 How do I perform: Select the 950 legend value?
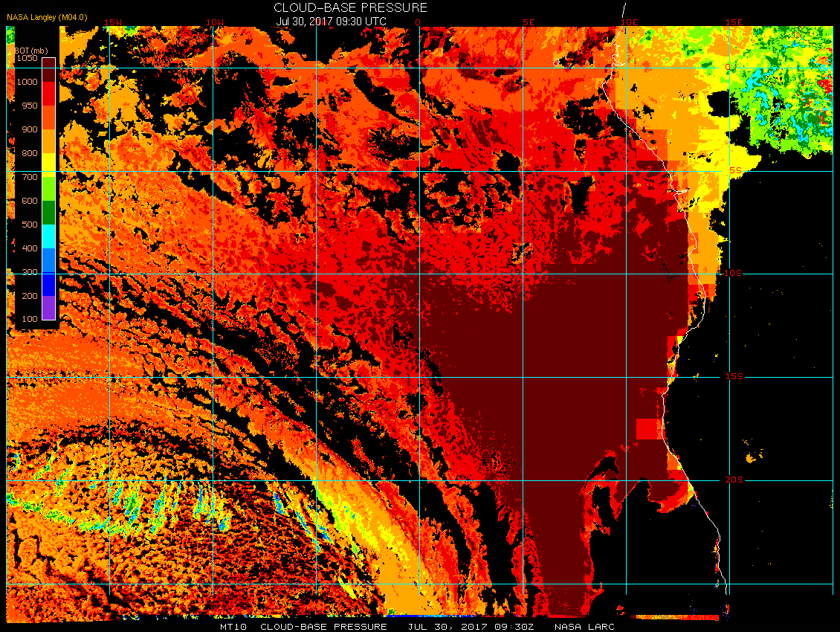click(x=30, y=106)
